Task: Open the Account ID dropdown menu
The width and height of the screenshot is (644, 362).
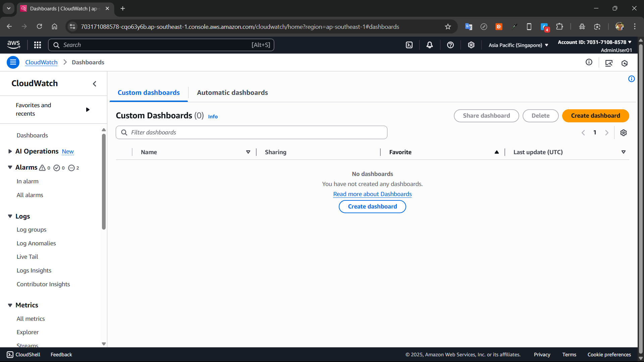Action: 595,42
